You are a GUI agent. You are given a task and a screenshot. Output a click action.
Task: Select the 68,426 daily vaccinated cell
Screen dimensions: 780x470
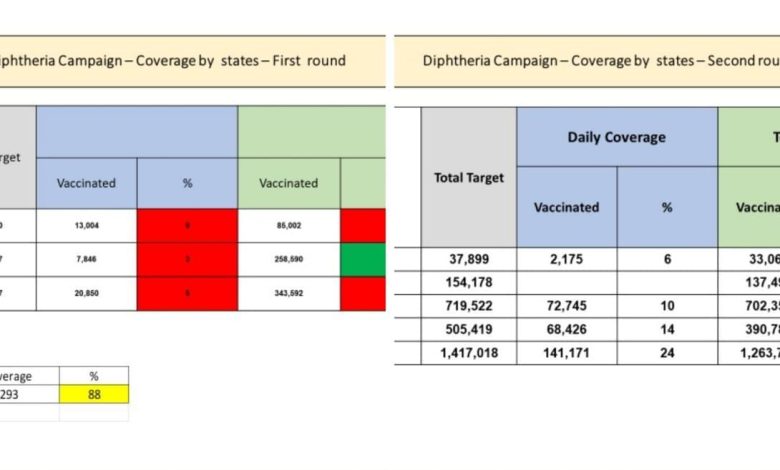point(567,329)
